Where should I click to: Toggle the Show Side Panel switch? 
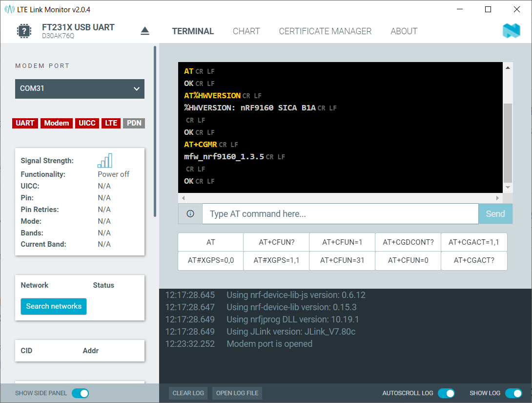click(80, 393)
